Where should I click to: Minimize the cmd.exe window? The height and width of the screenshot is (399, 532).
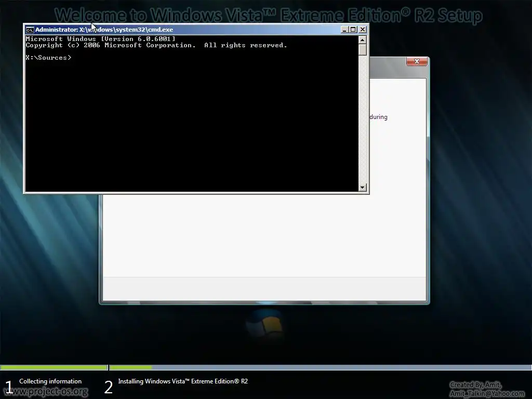(x=344, y=30)
